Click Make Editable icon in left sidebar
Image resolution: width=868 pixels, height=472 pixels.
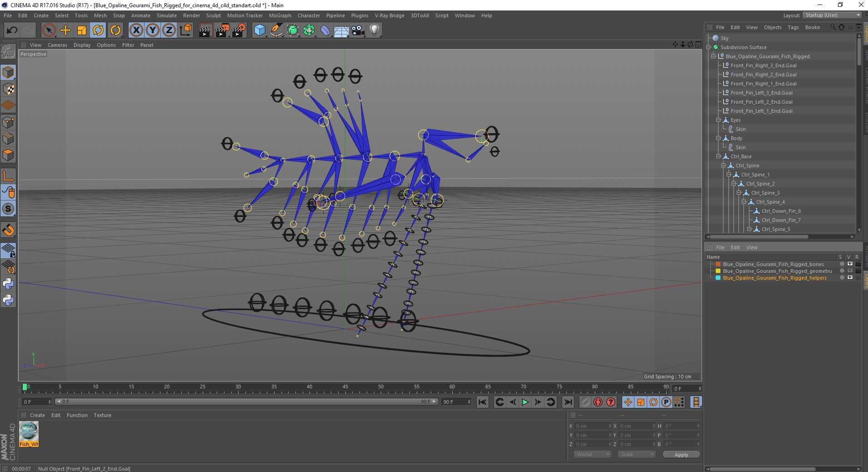coord(8,52)
